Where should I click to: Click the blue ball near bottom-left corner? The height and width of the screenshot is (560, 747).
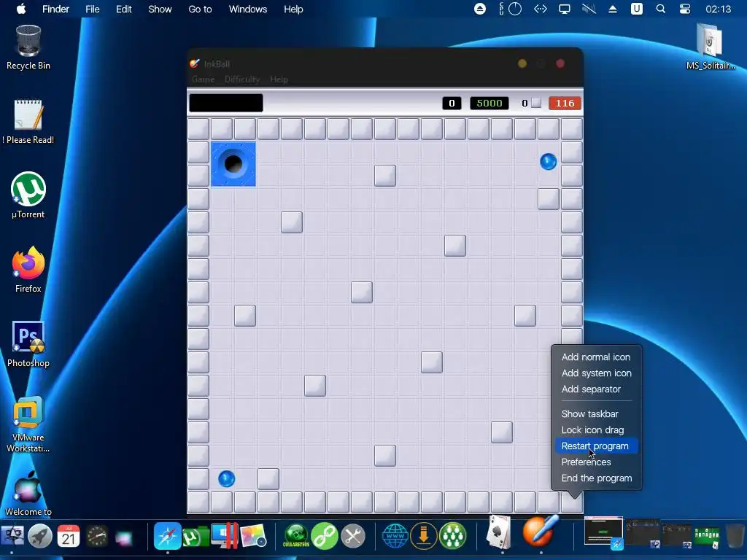226,478
